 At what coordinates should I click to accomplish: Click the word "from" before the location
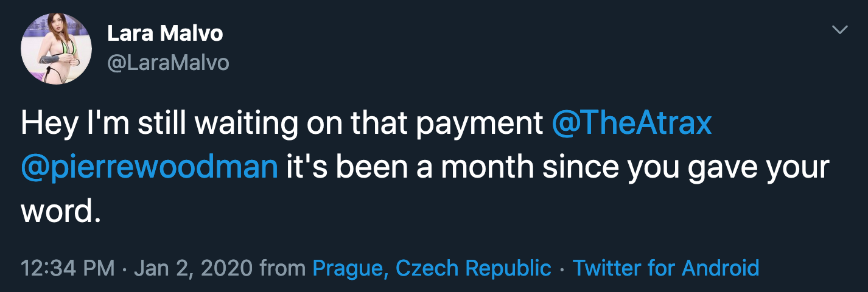(282, 268)
